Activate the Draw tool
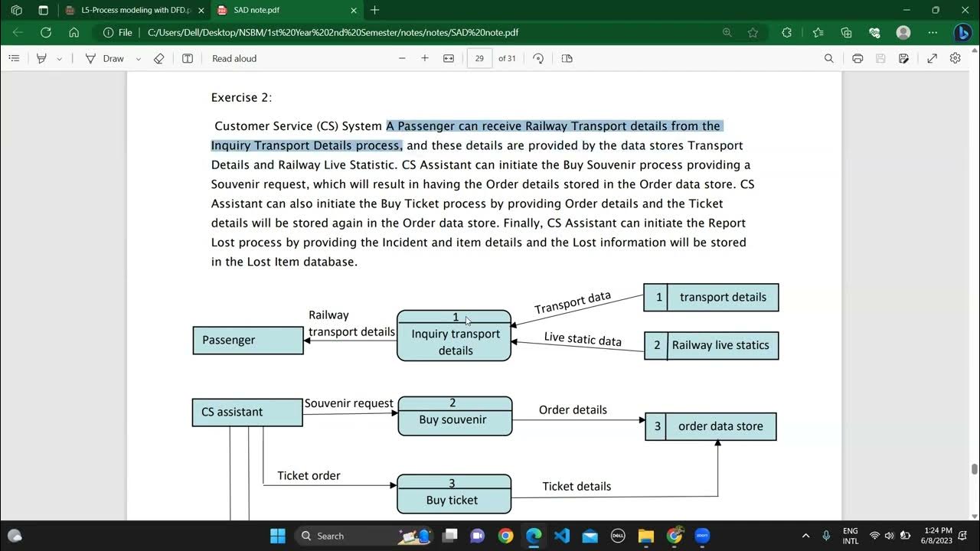 point(104,58)
